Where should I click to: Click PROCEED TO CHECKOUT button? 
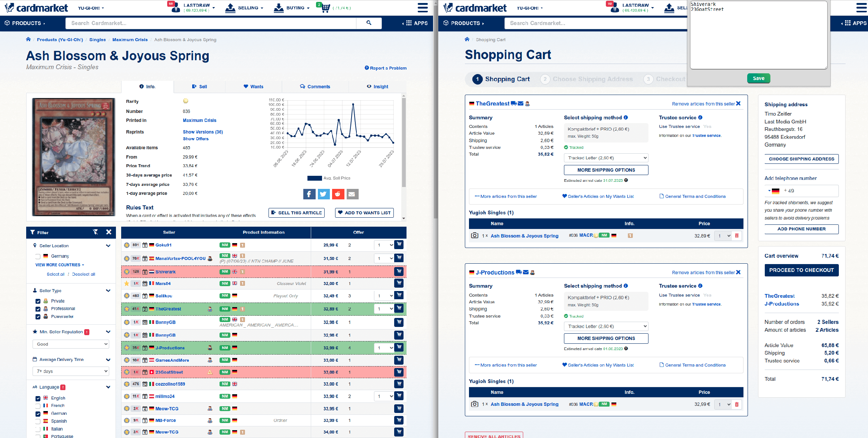pos(801,270)
